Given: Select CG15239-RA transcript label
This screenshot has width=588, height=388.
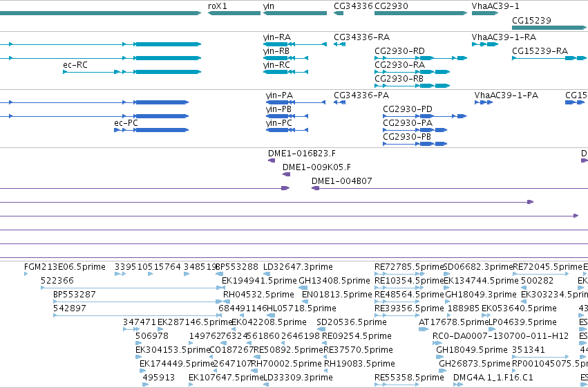Looking at the screenshot, I should 540,51.
